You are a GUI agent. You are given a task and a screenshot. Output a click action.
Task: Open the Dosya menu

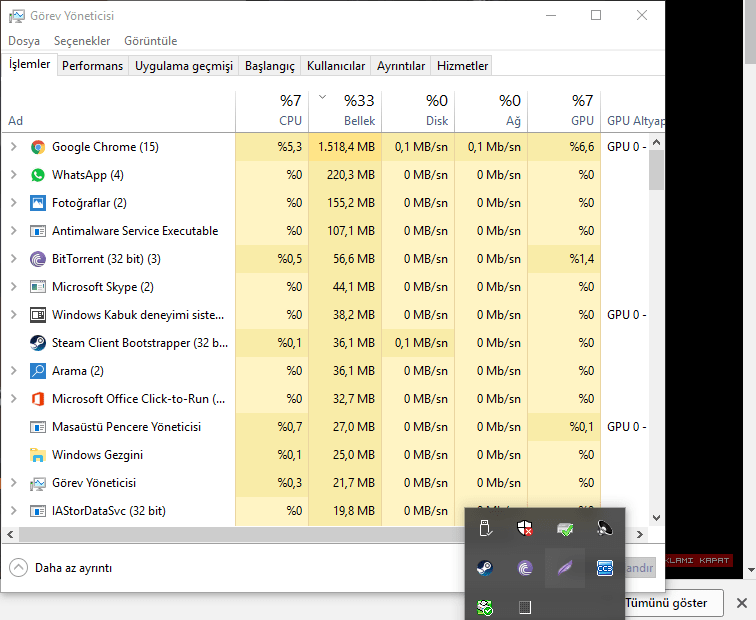24,41
